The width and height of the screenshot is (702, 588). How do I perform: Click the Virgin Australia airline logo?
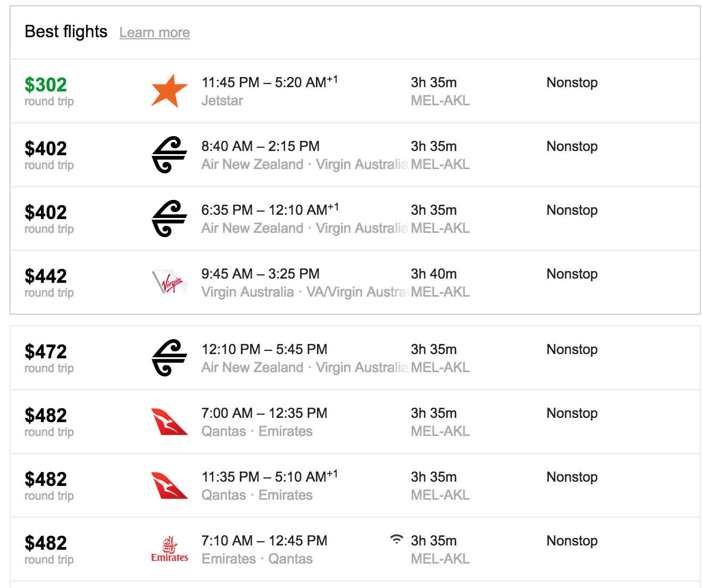(170, 282)
